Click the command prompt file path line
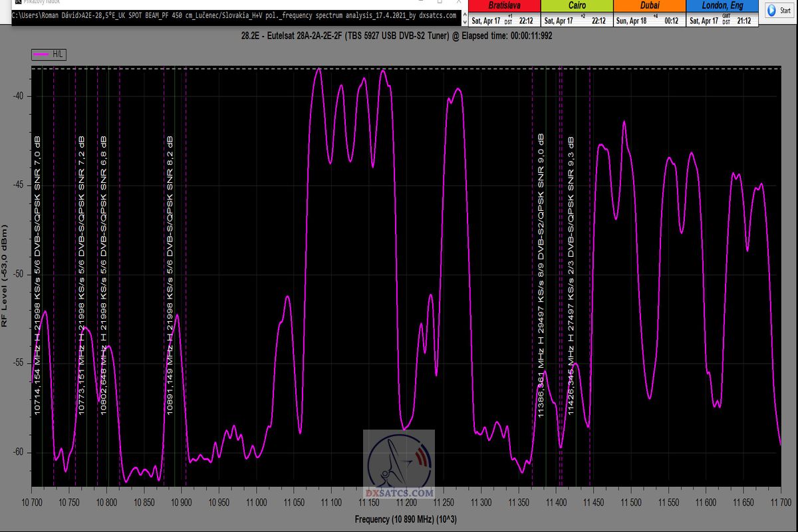Viewport: 798px width, 532px height. tap(234, 15)
